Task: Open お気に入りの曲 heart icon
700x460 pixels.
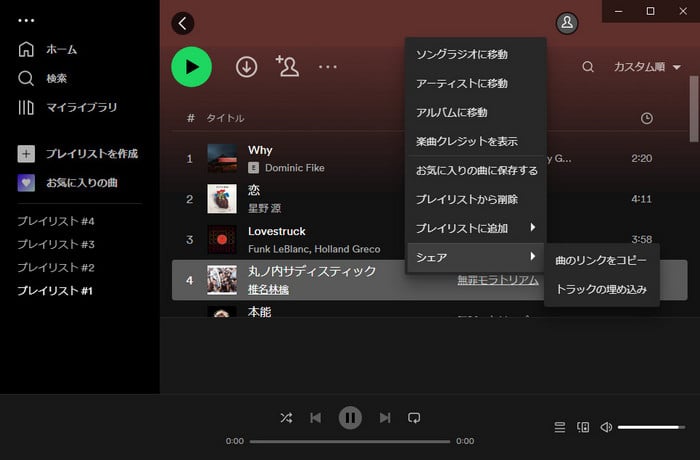Action: [26, 183]
